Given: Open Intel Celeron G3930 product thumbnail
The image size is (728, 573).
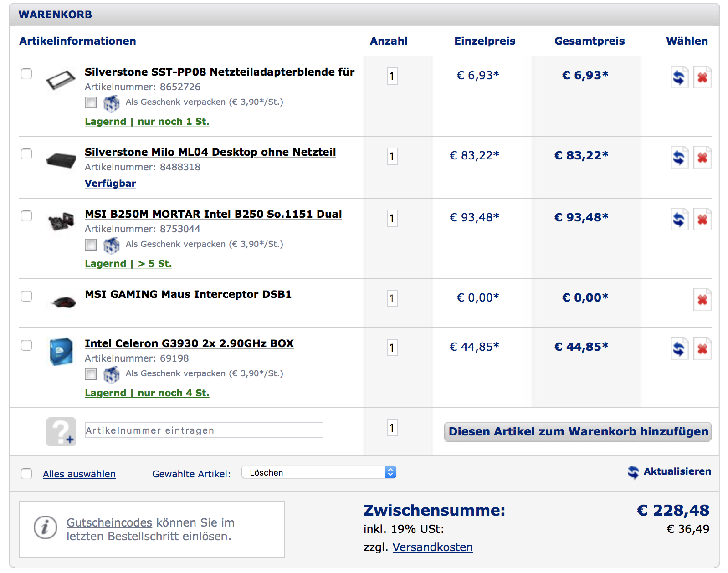Looking at the screenshot, I should click(61, 351).
